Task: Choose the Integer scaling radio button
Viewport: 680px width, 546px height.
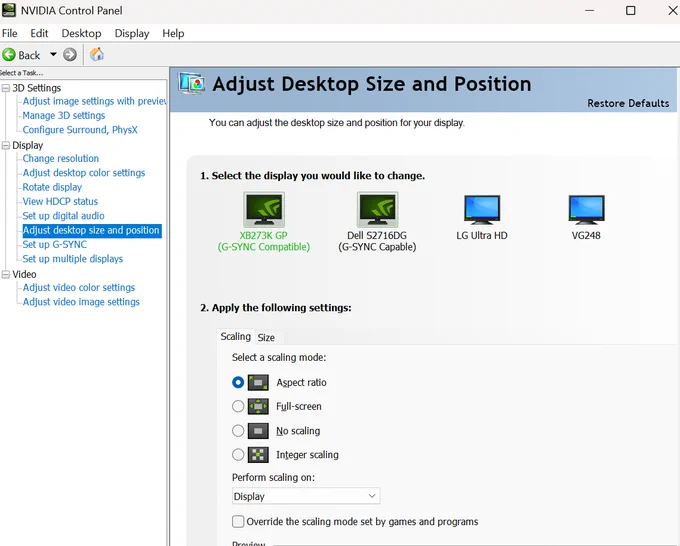Action: 238,454
